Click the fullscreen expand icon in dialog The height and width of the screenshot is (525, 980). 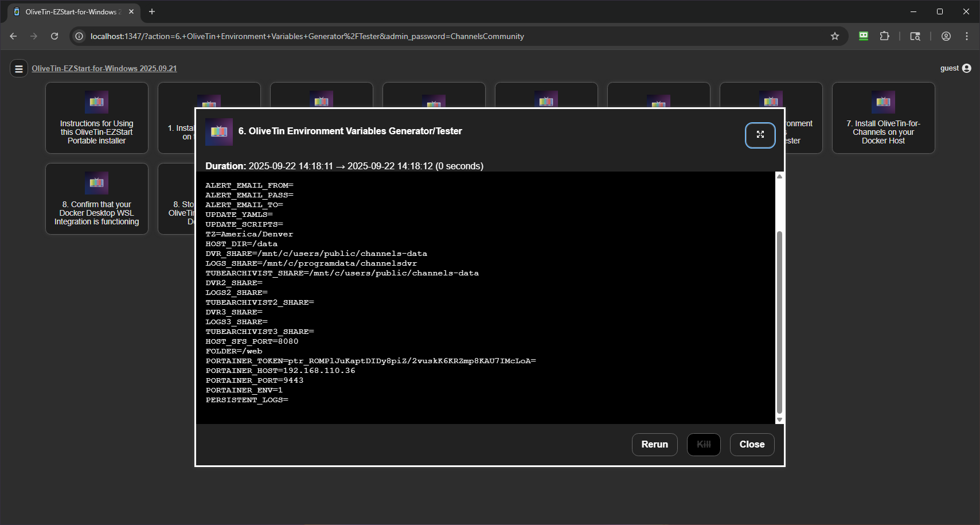coord(760,135)
